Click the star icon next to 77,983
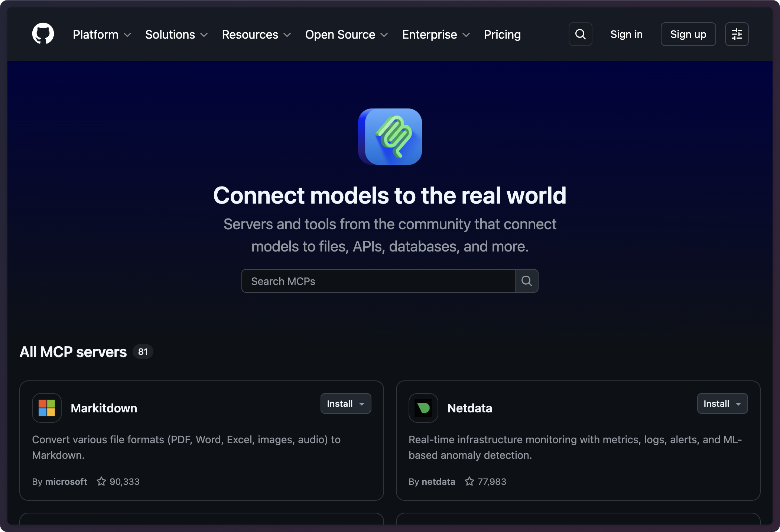 tap(469, 481)
